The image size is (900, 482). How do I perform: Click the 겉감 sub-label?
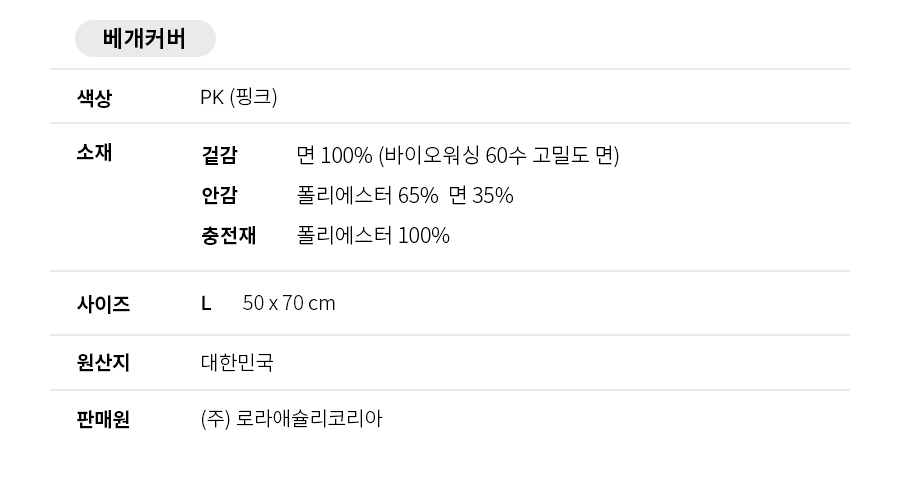[219, 156]
